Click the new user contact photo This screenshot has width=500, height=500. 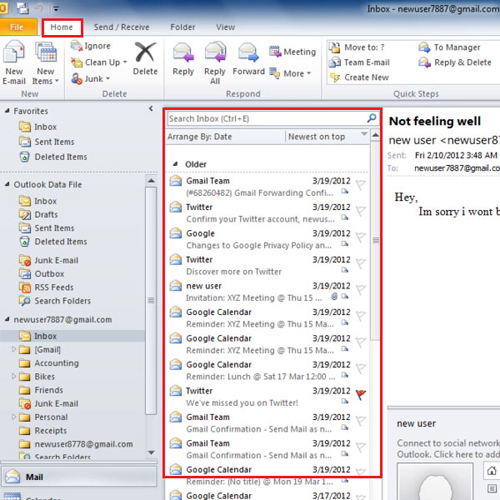435,482
